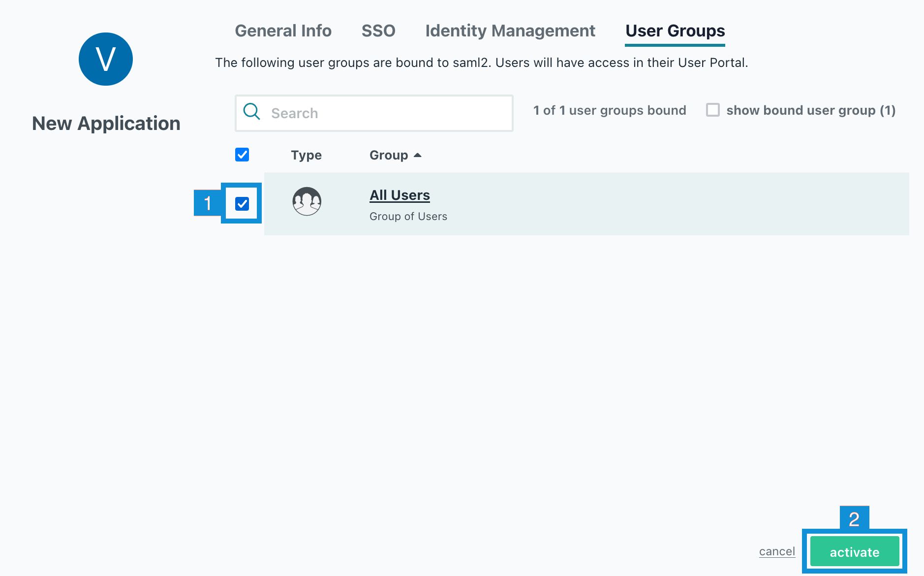Select the User Groups tab
Viewport: 924px width, 576px height.
pyautogui.click(x=675, y=31)
